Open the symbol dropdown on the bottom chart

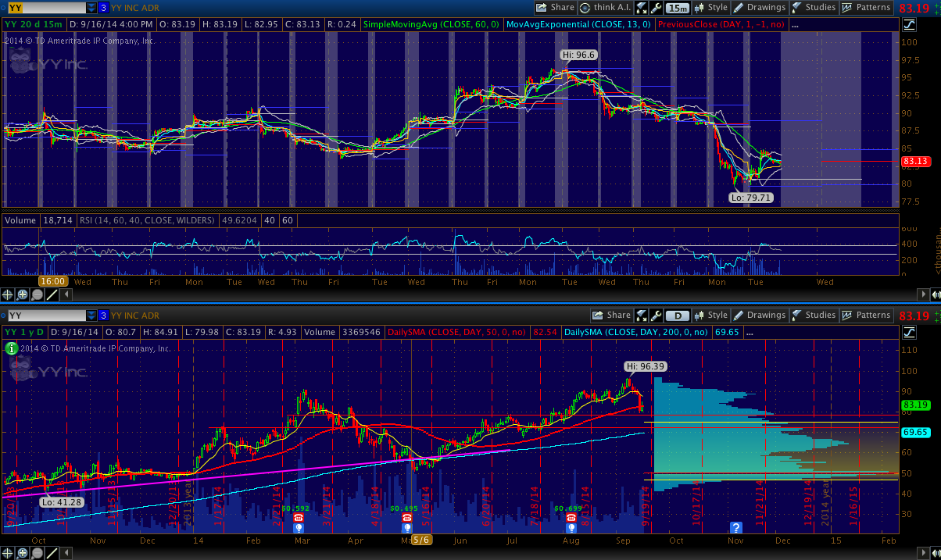pyautogui.click(x=91, y=316)
